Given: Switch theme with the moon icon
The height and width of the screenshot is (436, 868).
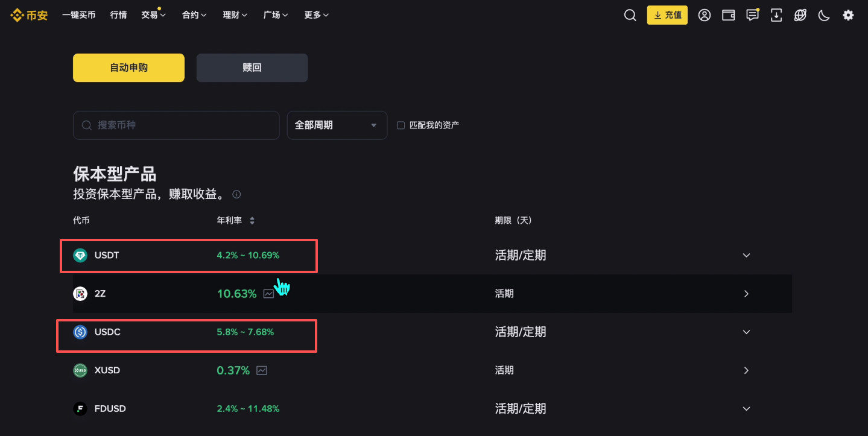Looking at the screenshot, I should 824,15.
